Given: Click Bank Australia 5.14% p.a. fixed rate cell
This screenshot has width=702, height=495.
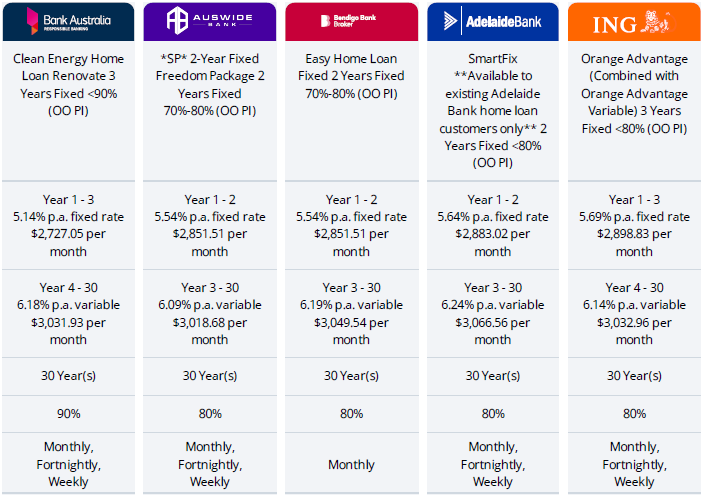Looking at the screenshot, I should coord(68,226).
